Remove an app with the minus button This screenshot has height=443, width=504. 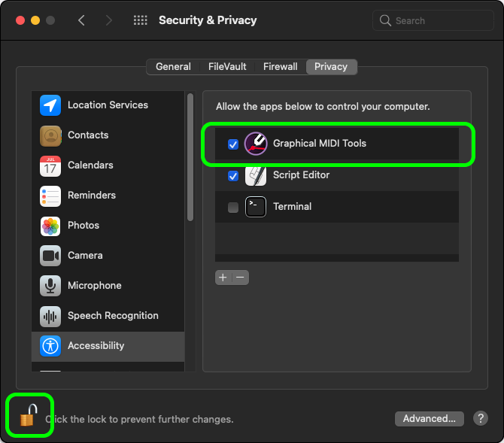point(240,278)
